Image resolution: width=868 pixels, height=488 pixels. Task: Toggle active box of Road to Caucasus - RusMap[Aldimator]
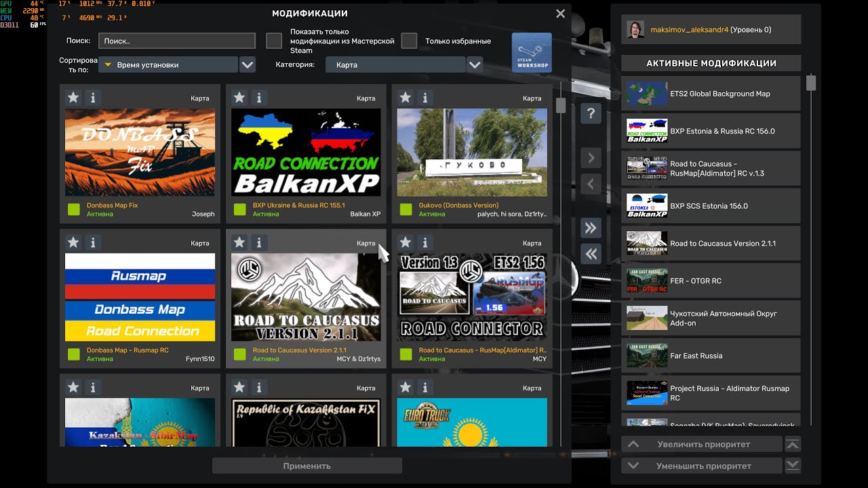pos(406,354)
